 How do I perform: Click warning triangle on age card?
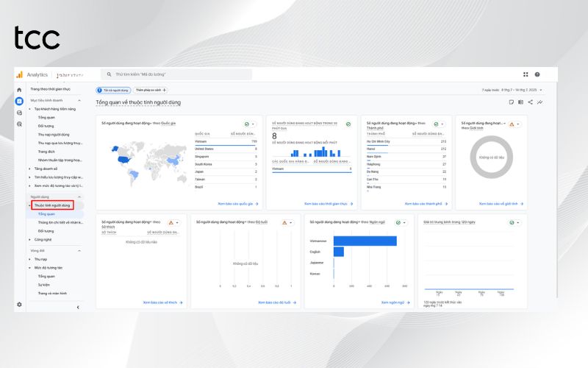284,223
